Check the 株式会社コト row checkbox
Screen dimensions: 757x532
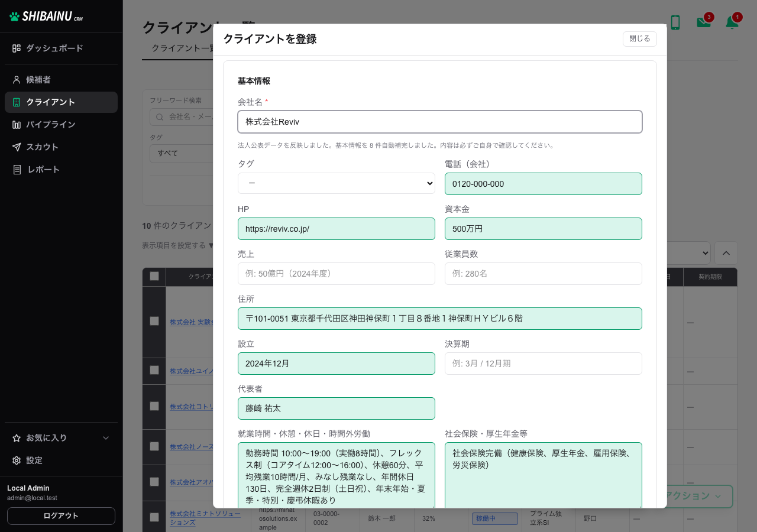154,406
